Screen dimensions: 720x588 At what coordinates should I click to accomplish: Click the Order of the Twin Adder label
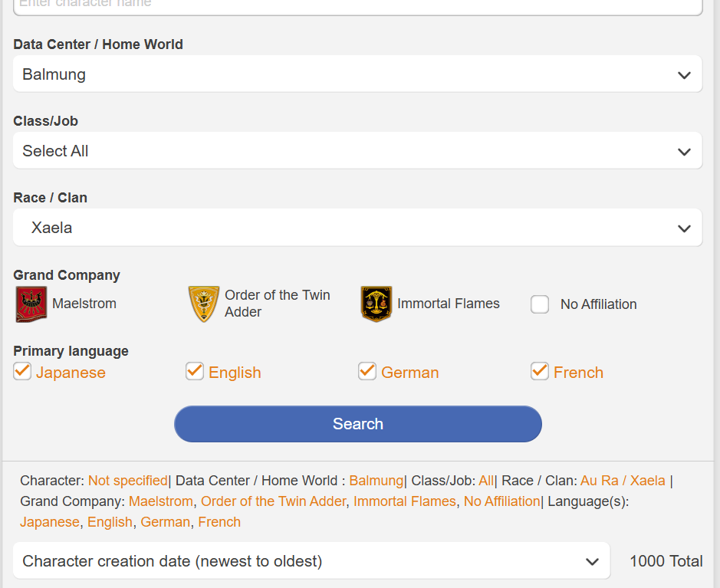(278, 304)
